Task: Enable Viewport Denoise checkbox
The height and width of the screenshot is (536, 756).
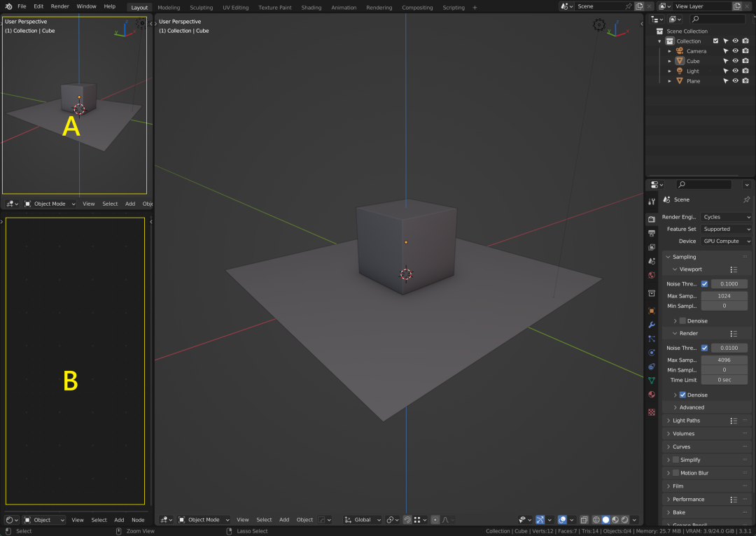Action: [x=682, y=321]
